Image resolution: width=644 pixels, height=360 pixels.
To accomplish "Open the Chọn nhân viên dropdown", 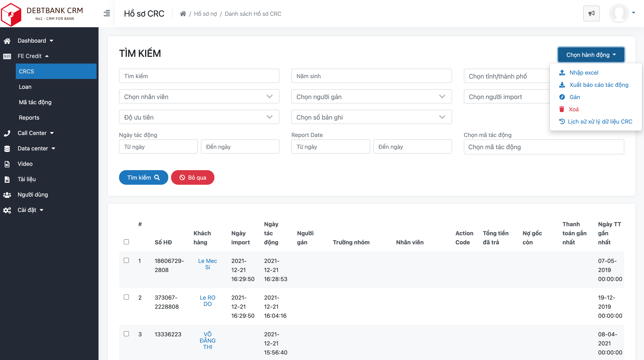I will (199, 97).
